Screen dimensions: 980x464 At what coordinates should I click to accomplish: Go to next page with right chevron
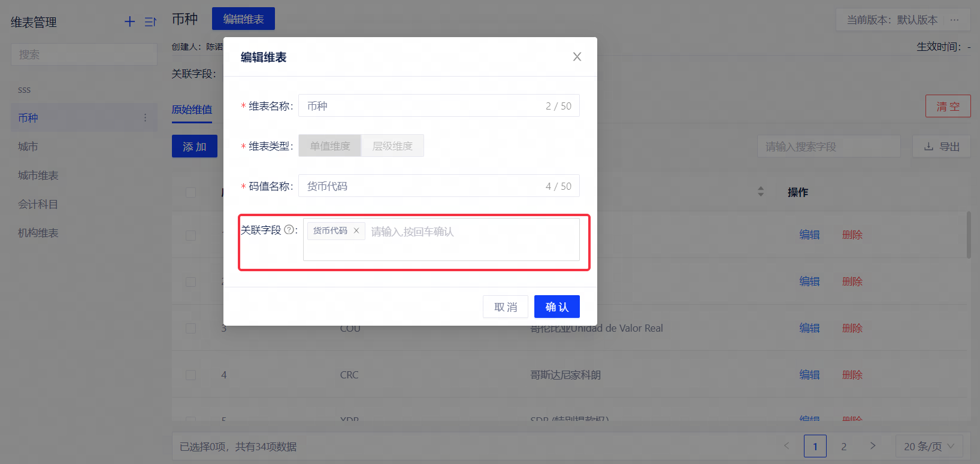pyautogui.click(x=873, y=446)
